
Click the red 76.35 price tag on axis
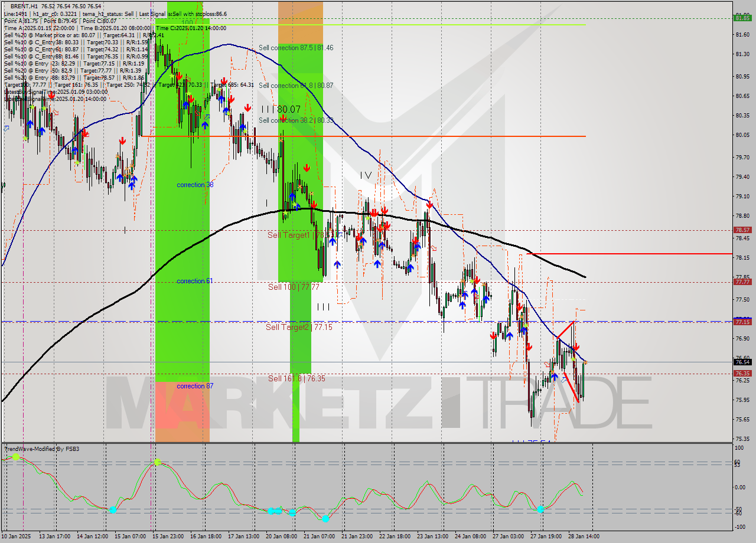742,374
